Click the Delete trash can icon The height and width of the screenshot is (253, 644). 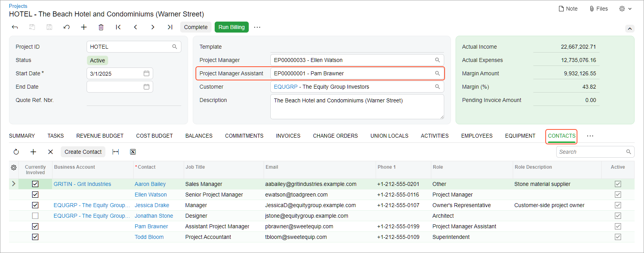[101, 27]
